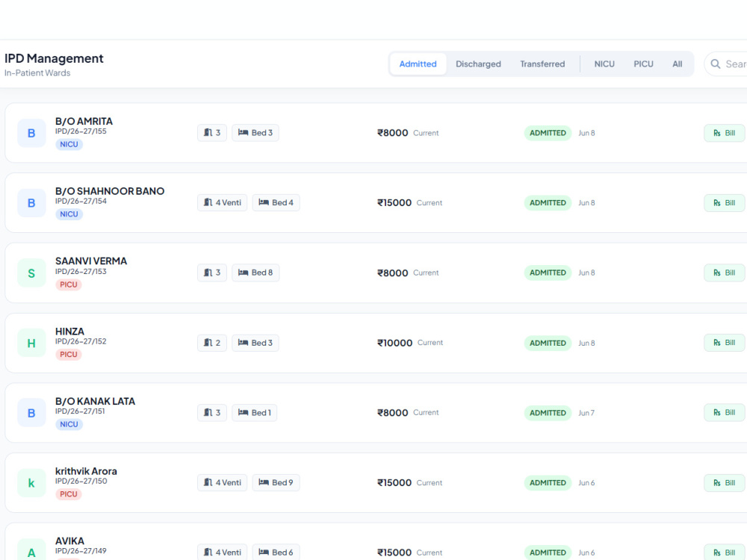Click room 3 badge for SAANVI VERMA
Image resolution: width=747 pixels, height=560 pixels.
pos(212,273)
